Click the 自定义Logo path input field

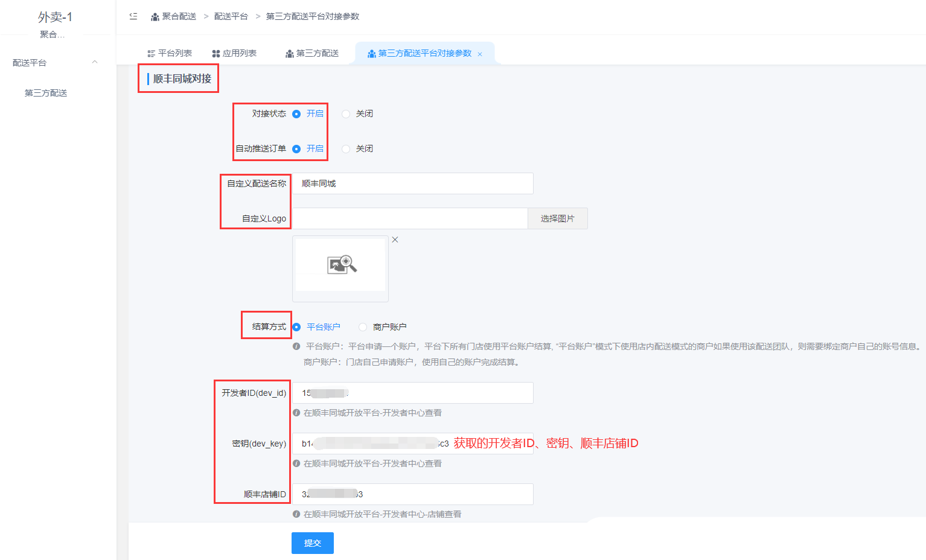[410, 218]
